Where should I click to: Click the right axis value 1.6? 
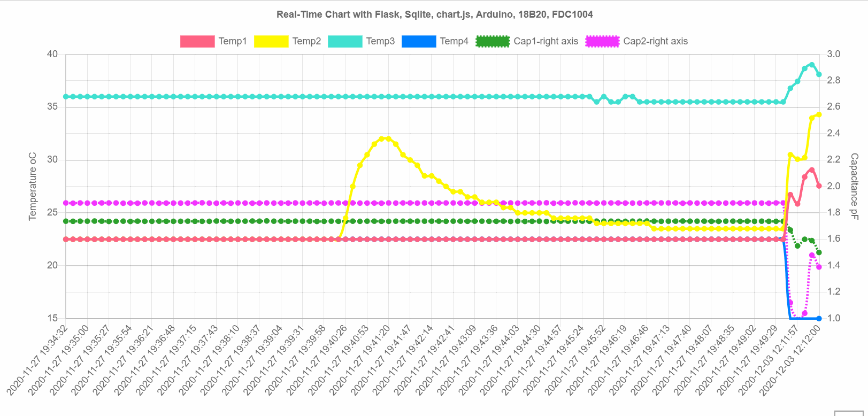click(x=833, y=238)
